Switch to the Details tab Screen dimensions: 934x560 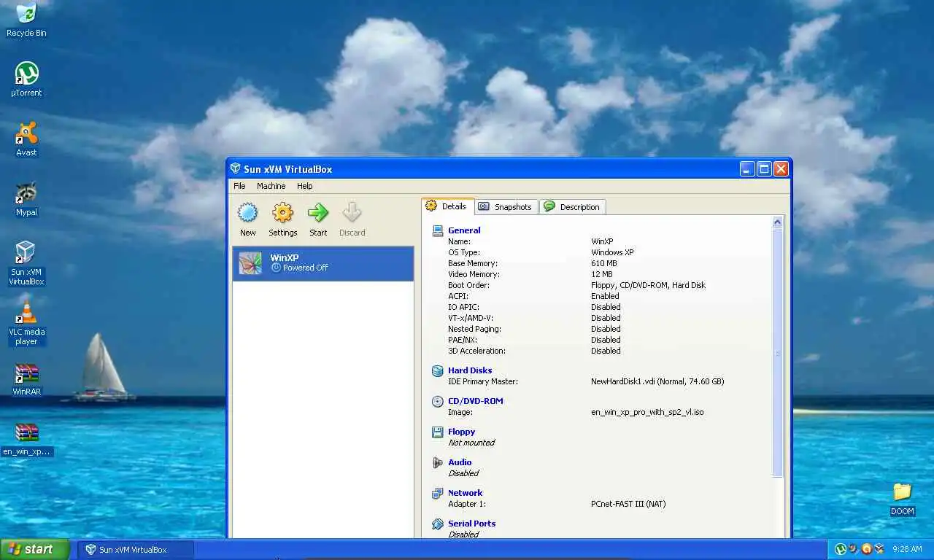447,206
